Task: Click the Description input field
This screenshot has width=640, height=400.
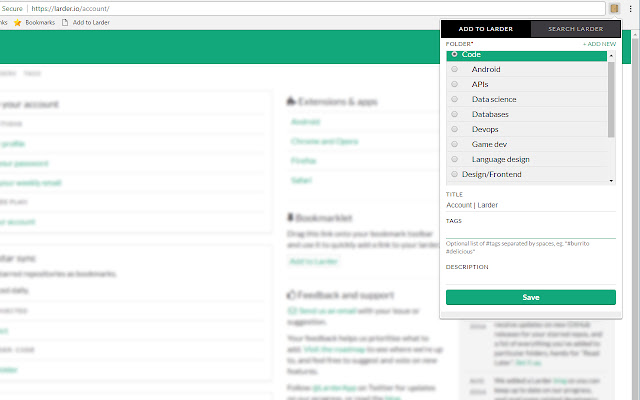Action: coord(531,278)
